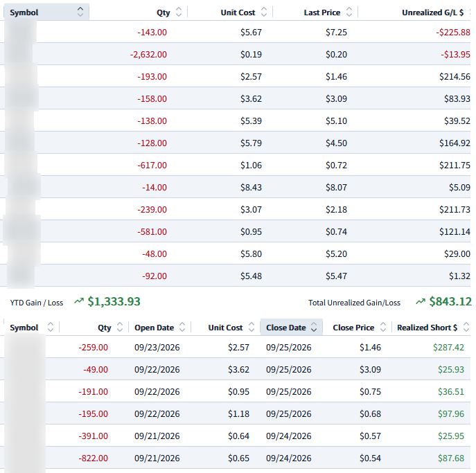
Task: Click sort arrows for lower Symbol column
Action: coord(51,327)
